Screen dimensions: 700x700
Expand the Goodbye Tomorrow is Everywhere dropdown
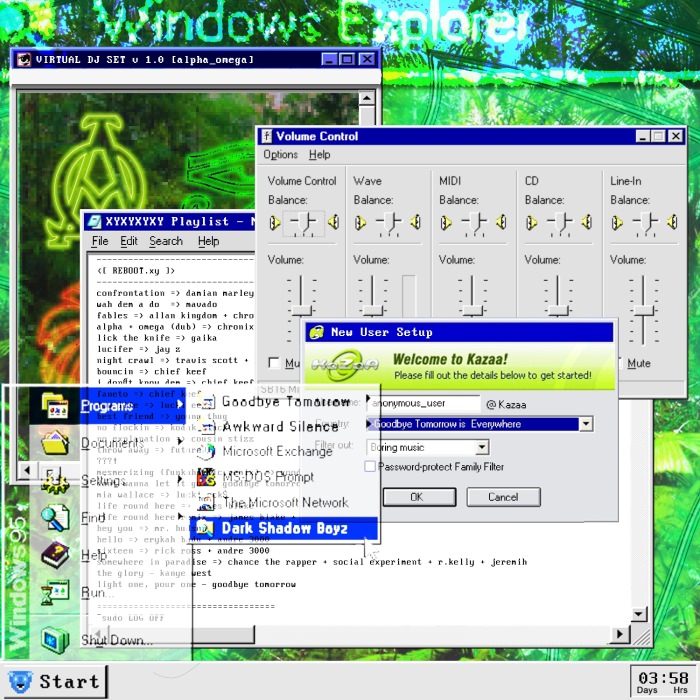[586, 424]
